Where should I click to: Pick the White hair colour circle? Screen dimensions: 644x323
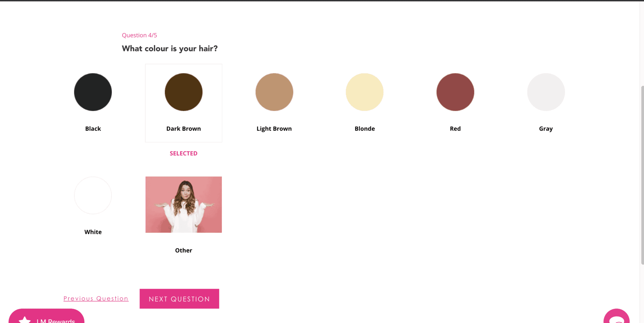point(93,195)
